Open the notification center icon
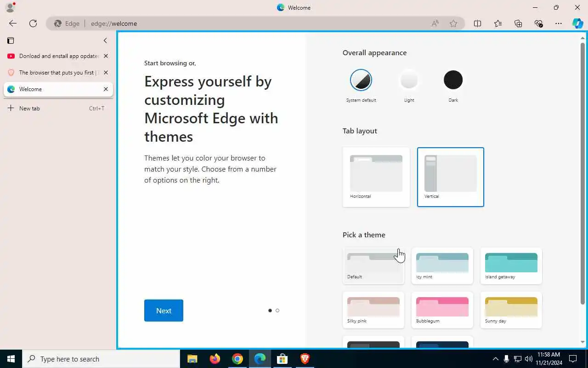This screenshot has height=368, width=588. (573, 359)
